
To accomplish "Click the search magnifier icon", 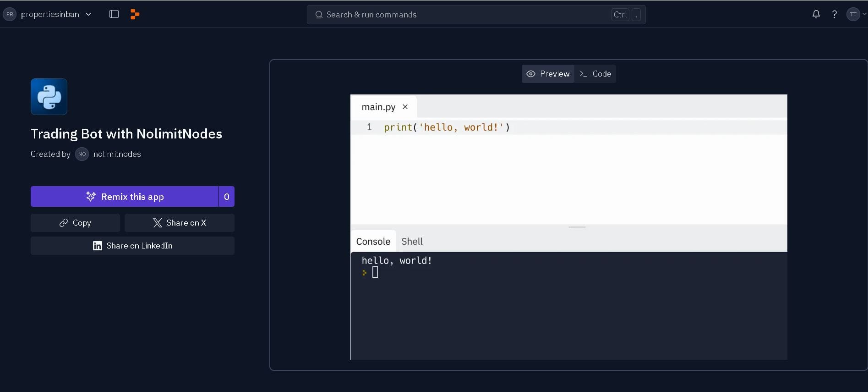I will (x=319, y=15).
